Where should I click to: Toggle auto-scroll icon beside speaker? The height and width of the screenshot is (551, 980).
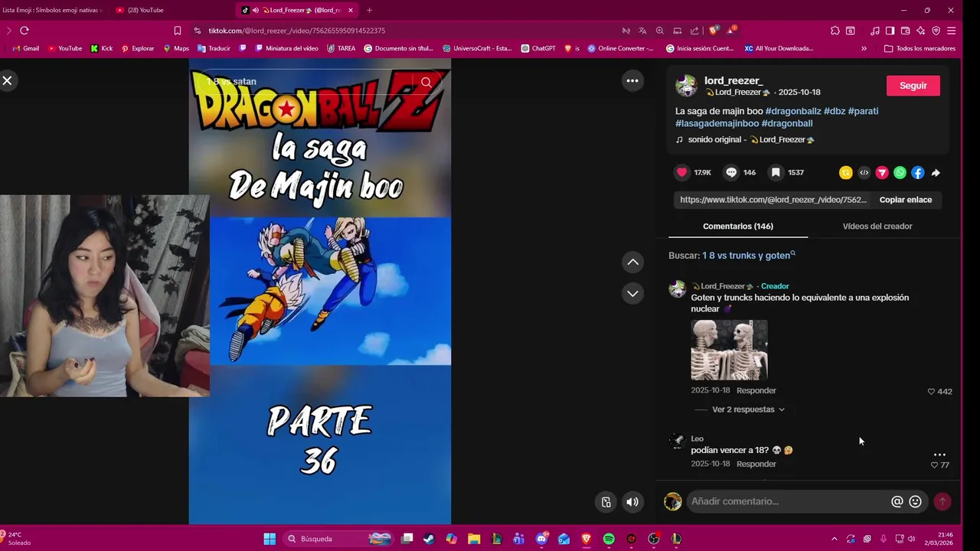[x=606, y=502]
